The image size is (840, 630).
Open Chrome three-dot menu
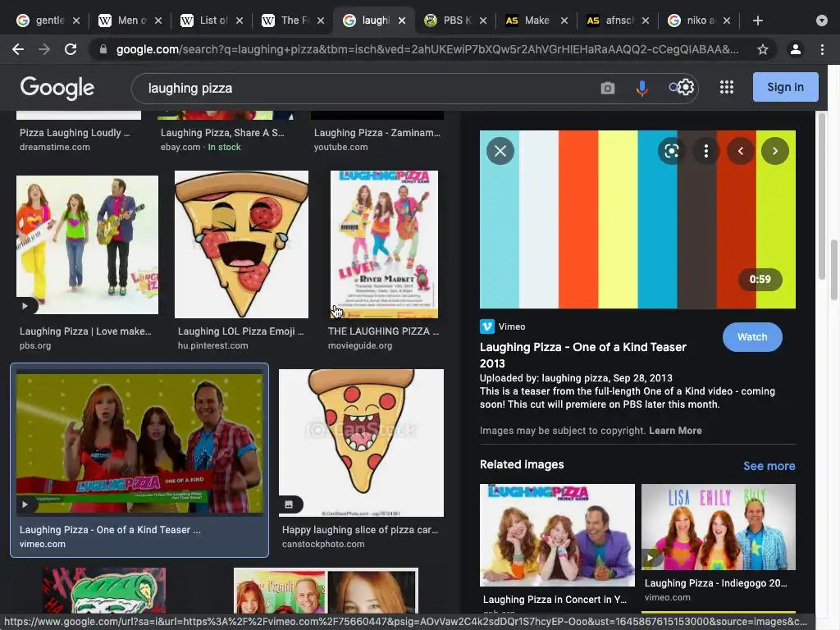click(822, 49)
